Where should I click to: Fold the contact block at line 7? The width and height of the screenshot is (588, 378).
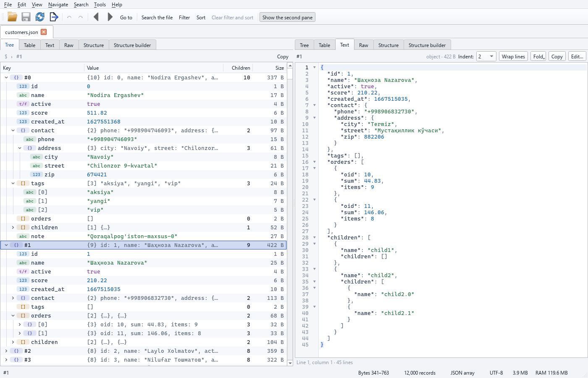315,105
